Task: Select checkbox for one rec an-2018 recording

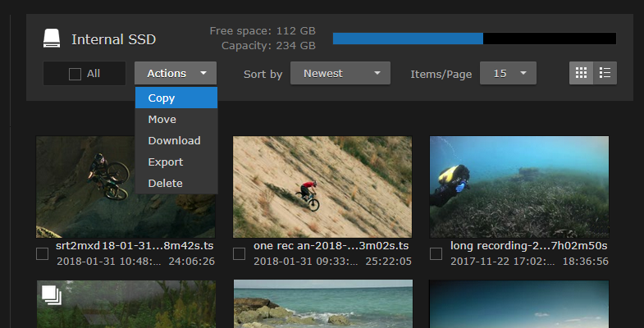Action: [x=239, y=253]
